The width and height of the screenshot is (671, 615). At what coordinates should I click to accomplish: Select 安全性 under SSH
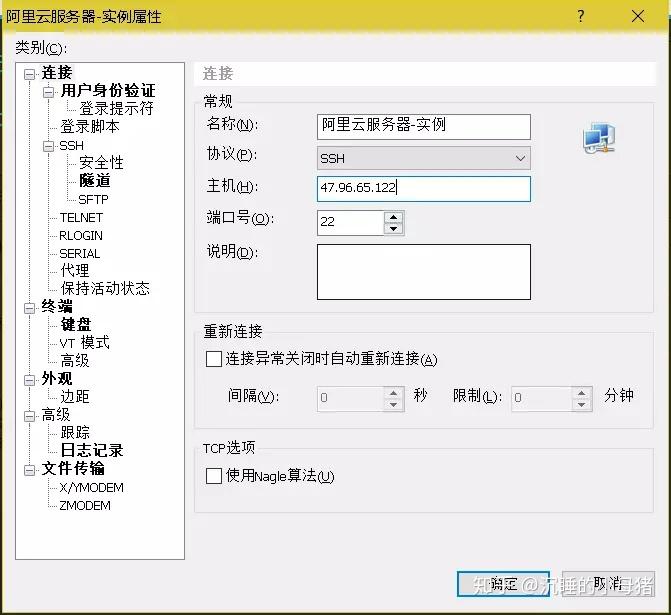pyautogui.click(x=101, y=163)
